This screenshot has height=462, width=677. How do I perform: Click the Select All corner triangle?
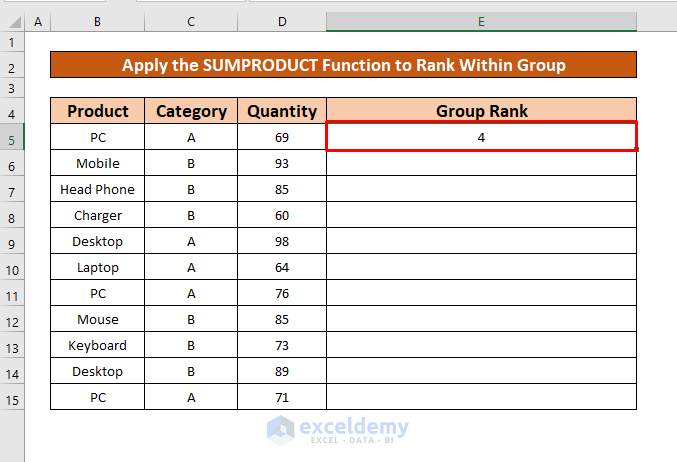coord(15,22)
